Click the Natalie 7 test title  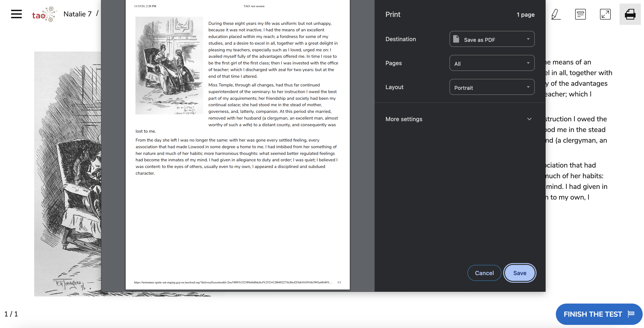[78, 14]
